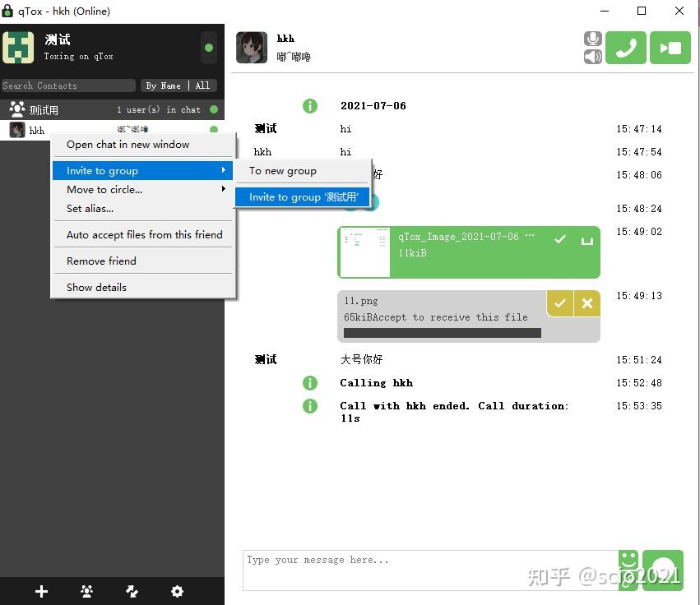View file transfers
Viewport: 700px width, 605px height.
pos(132,591)
